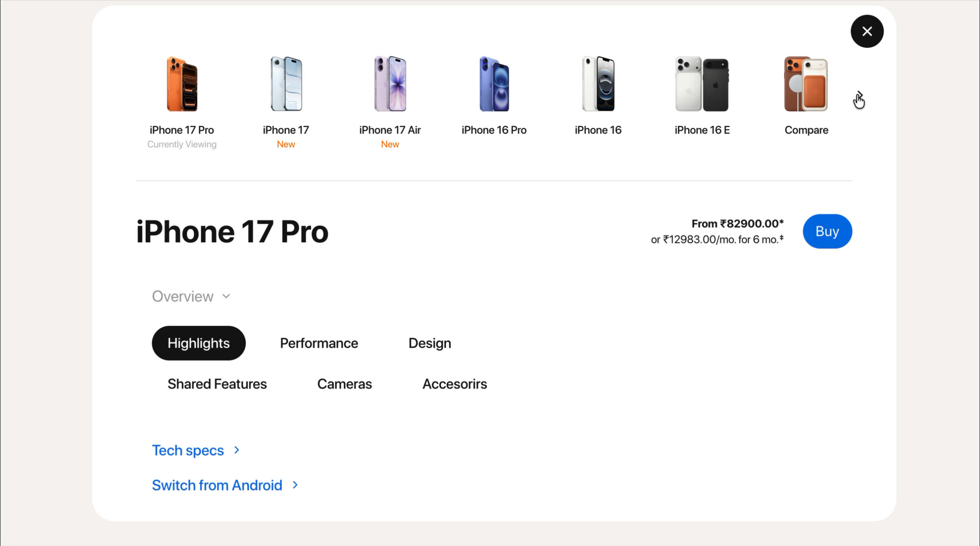Show the Cameras section

click(x=344, y=384)
